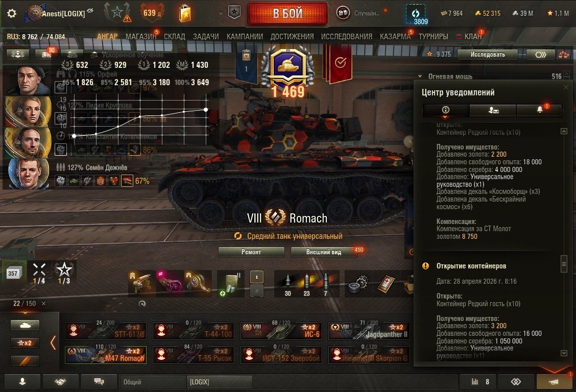
Task: Toggle the x2 bonus tank filter
Action: pos(25,343)
